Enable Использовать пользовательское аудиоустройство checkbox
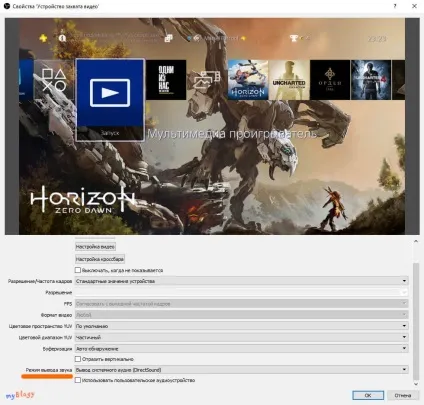This screenshot has height=405, width=424. 78,380
